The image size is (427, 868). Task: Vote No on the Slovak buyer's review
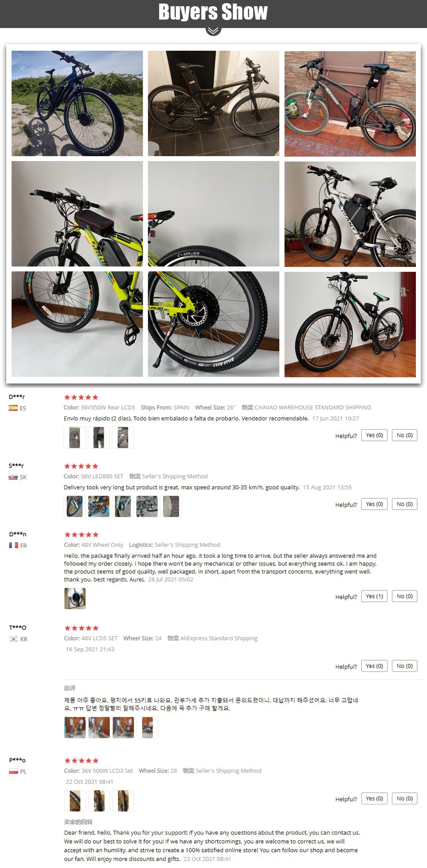click(x=405, y=504)
